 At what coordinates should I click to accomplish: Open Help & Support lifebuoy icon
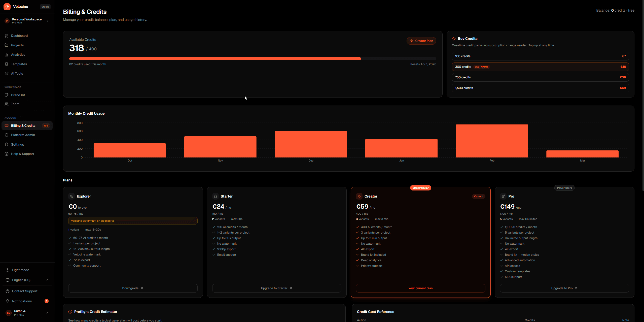point(7,154)
